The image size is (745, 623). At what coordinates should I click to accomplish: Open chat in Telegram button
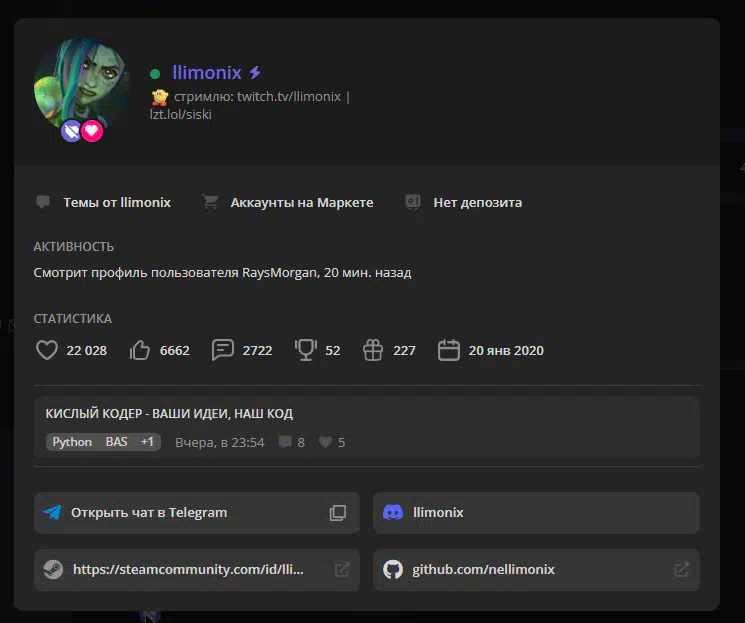pos(197,513)
